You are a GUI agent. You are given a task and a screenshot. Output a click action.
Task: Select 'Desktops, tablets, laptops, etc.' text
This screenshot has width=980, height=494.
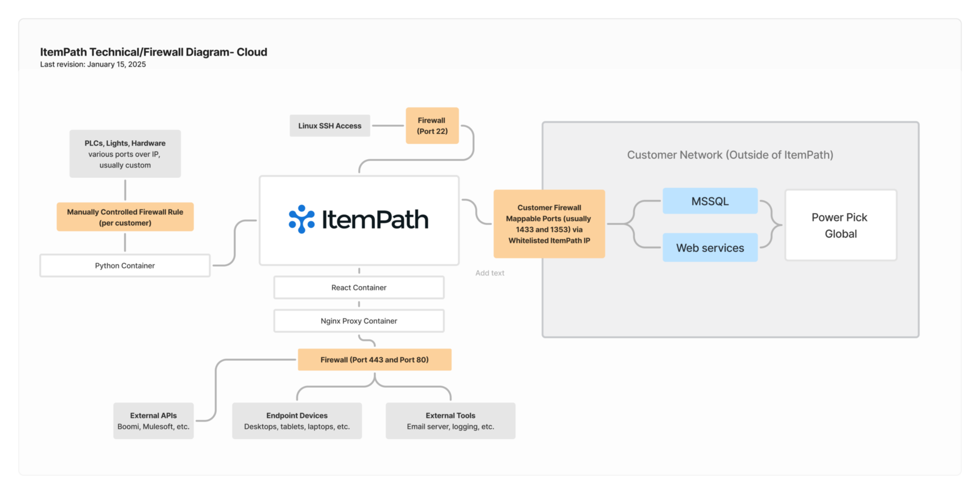click(x=297, y=427)
